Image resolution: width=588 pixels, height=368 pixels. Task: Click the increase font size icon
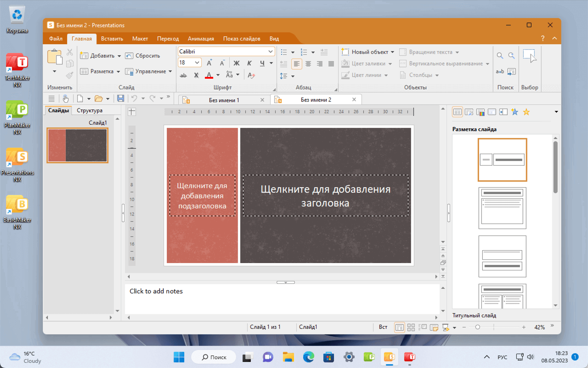(x=209, y=63)
